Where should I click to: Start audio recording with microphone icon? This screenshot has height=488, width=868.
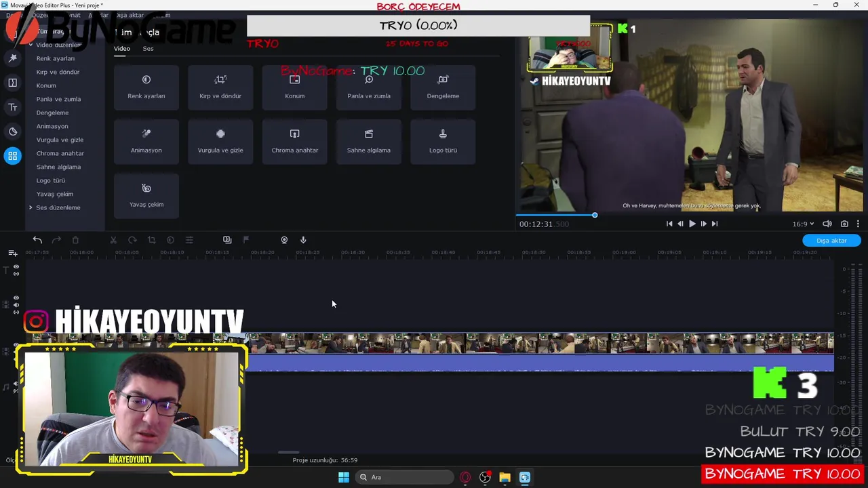point(303,240)
